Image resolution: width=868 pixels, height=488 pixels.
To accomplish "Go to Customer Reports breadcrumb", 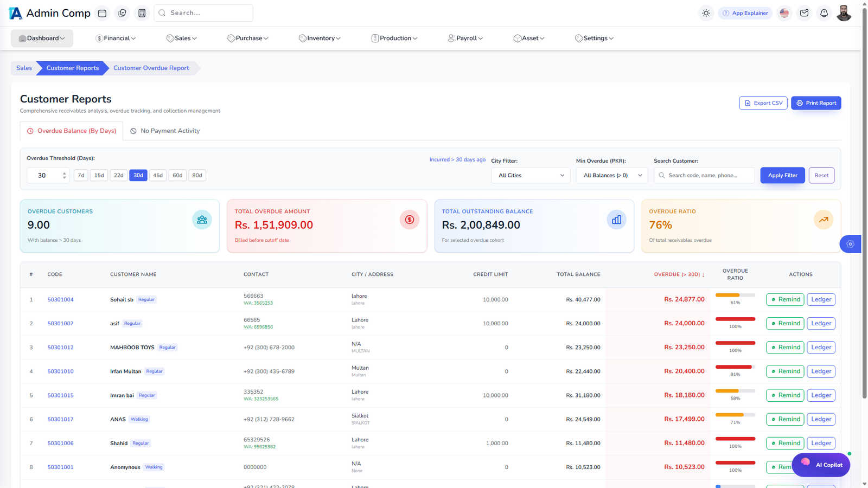I will (73, 68).
